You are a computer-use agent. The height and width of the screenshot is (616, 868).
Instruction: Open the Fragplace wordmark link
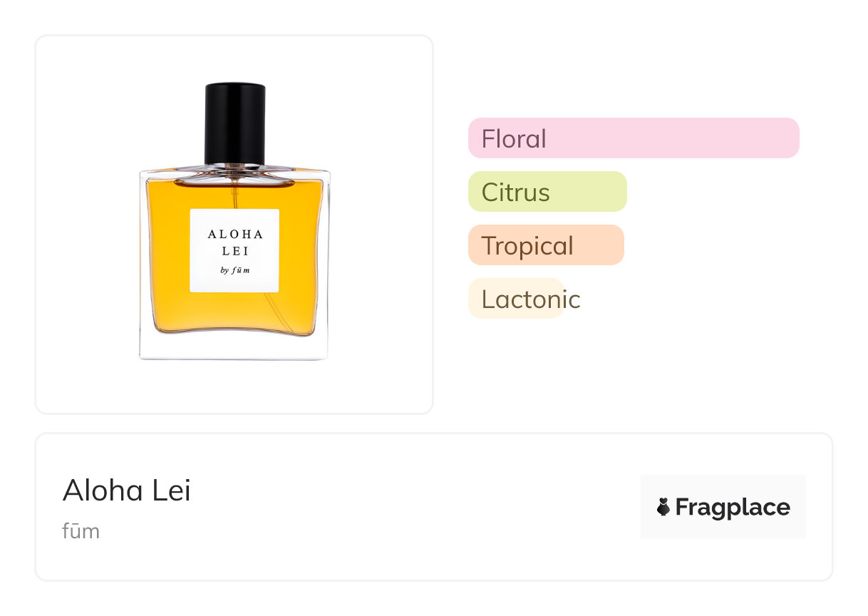[732, 508]
